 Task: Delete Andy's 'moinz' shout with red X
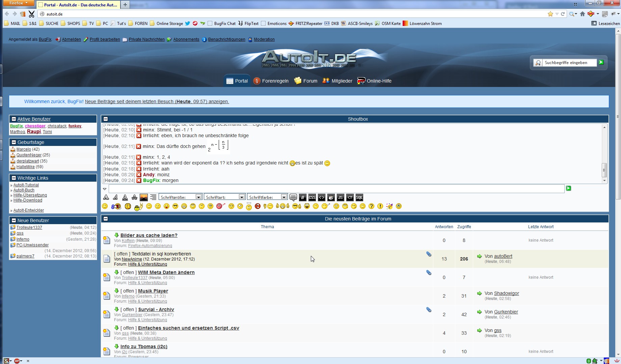click(139, 175)
